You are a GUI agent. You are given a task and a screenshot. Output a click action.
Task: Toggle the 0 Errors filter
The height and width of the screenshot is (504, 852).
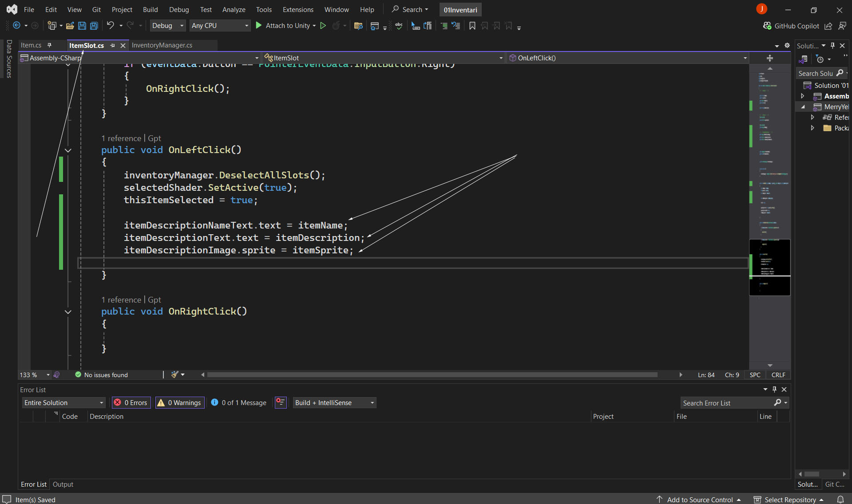(131, 402)
